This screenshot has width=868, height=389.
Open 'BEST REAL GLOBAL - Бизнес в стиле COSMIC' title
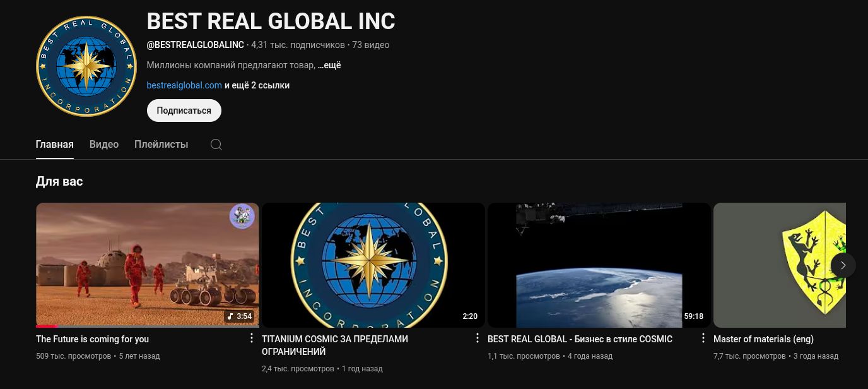580,339
